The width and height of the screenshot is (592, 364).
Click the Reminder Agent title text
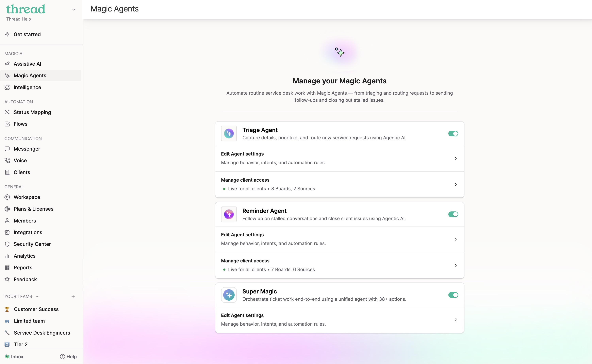[x=264, y=211]
